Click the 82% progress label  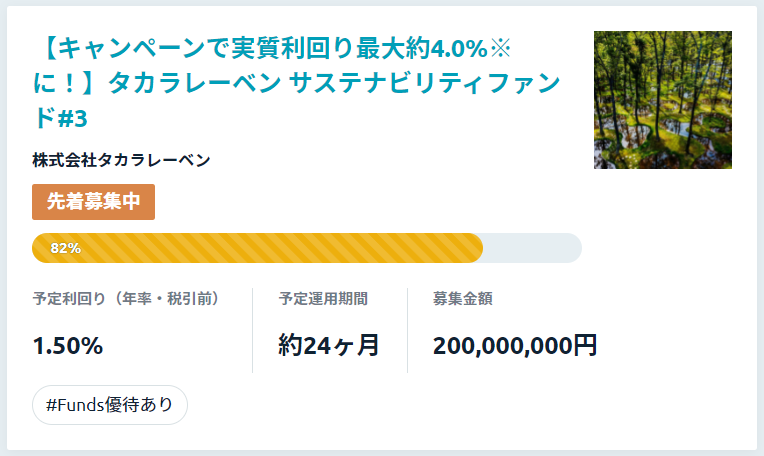[66, 248]
